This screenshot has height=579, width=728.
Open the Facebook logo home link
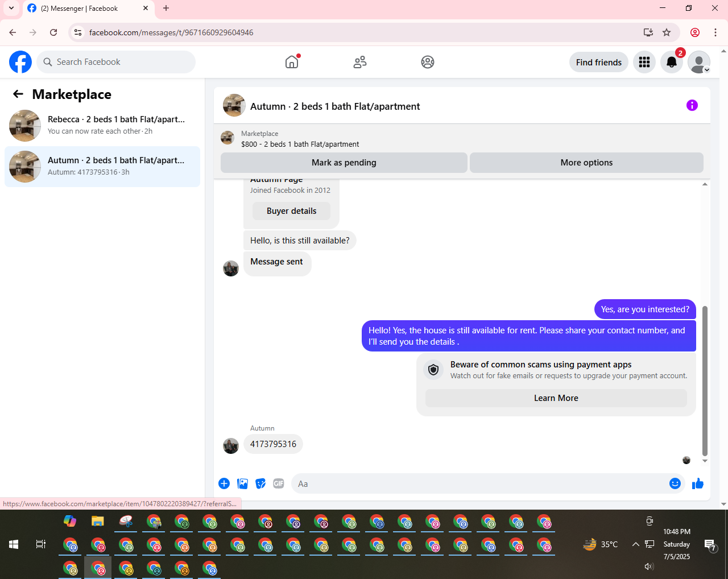tap(20, 62)
